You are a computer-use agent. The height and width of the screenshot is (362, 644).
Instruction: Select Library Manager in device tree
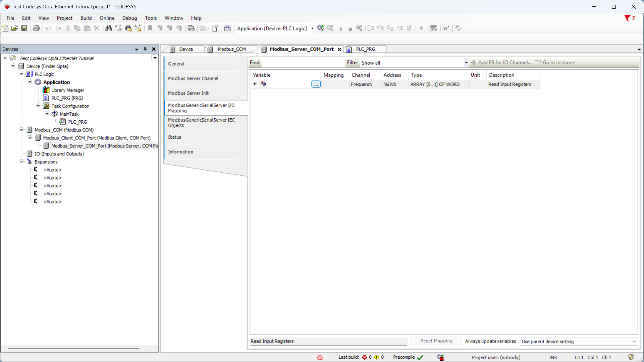point(67,90)
